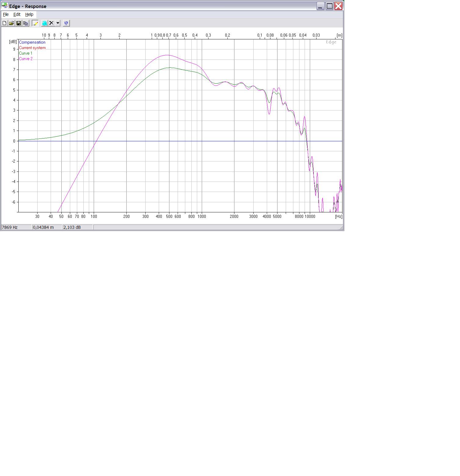The image size is (460, 476).
Task: Click the window resize grip in the status bar
Action: [x=341, y=228]
